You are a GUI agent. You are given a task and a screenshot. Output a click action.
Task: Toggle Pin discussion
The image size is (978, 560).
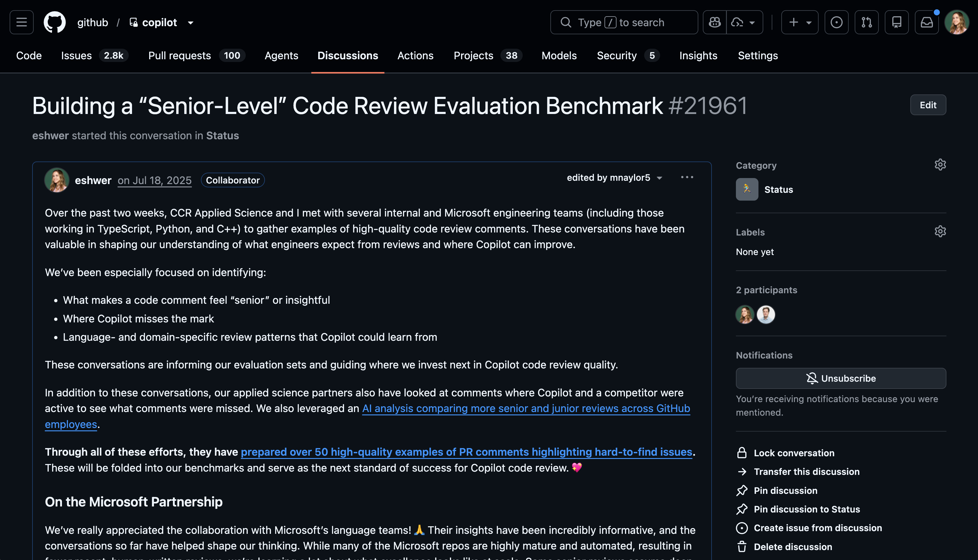click(x=785, y=491)
